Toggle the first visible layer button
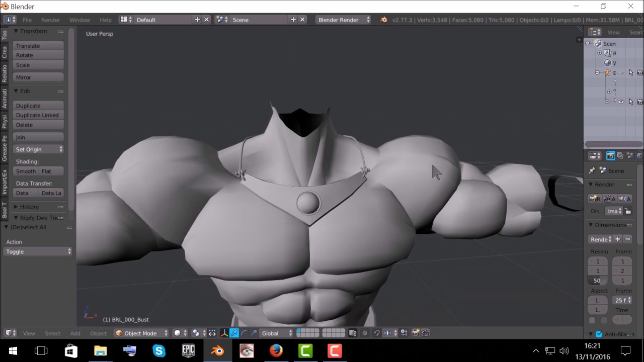The width and height of the screenshot is (644, 362). (300, 330)
